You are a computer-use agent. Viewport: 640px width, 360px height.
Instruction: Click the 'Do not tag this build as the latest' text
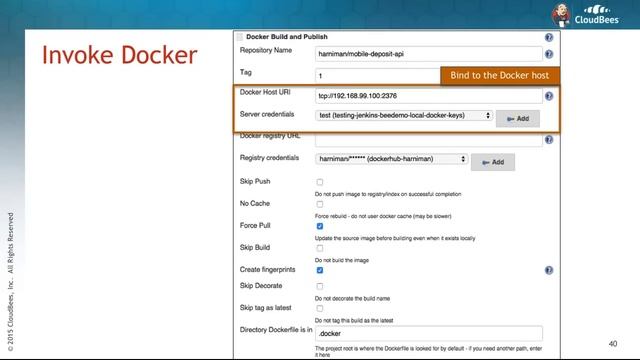click(354, 320)
